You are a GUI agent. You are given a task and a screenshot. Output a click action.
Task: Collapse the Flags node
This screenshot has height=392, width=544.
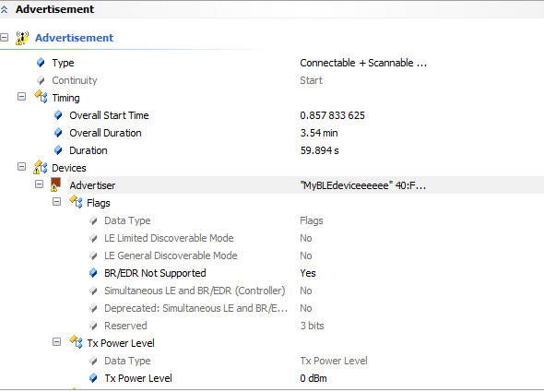point(56,202)
